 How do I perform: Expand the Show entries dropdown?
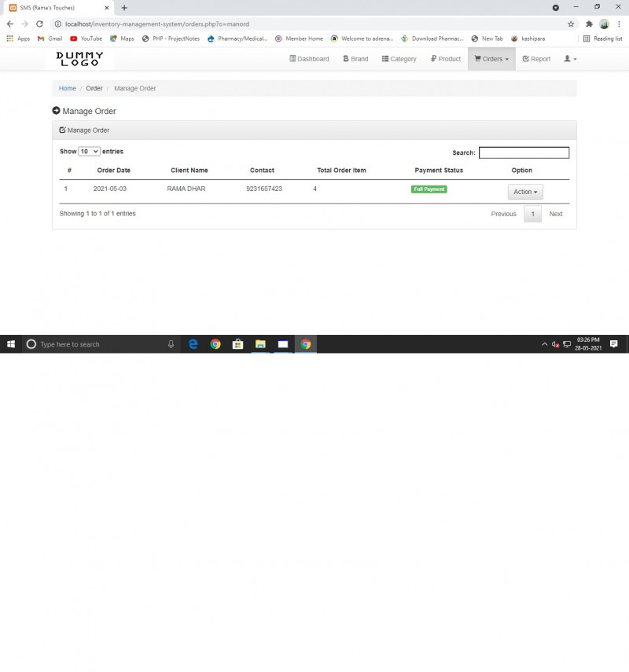89,151
